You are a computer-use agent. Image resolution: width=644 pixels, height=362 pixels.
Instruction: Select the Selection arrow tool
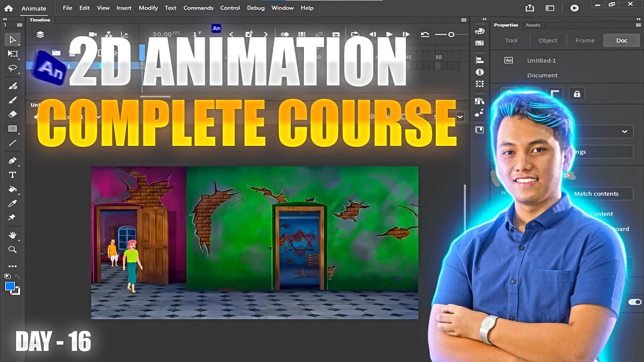[13, 40]
